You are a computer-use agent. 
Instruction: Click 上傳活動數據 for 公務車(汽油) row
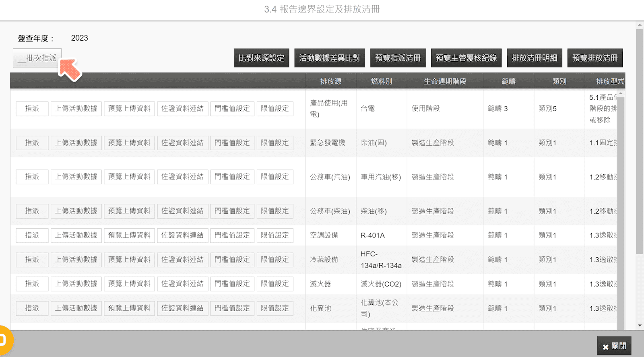tap(76, 177)
